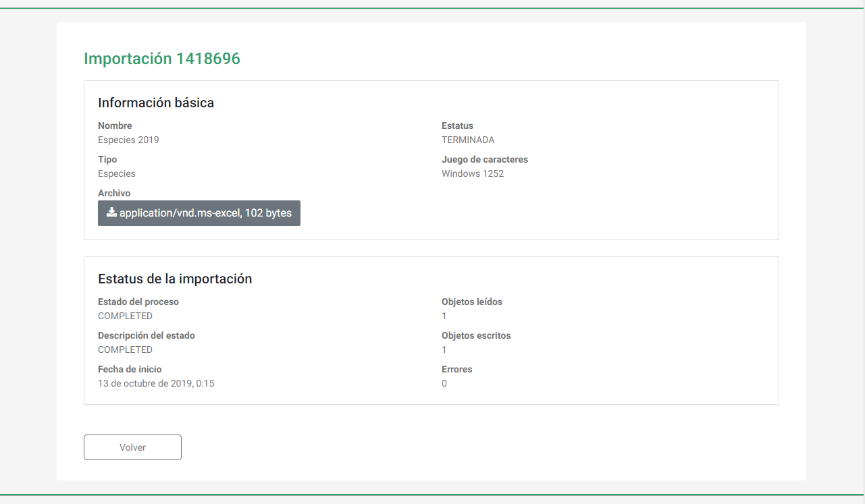865x504 pixels.
Task: Download the application/vnd.ms-excel file
Action: (199, 213)
